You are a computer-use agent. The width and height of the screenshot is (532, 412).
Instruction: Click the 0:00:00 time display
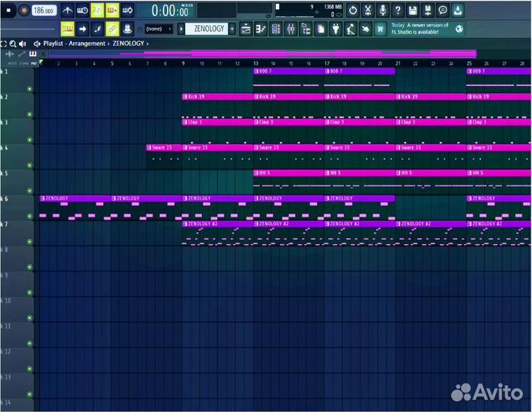coord(169,11)
